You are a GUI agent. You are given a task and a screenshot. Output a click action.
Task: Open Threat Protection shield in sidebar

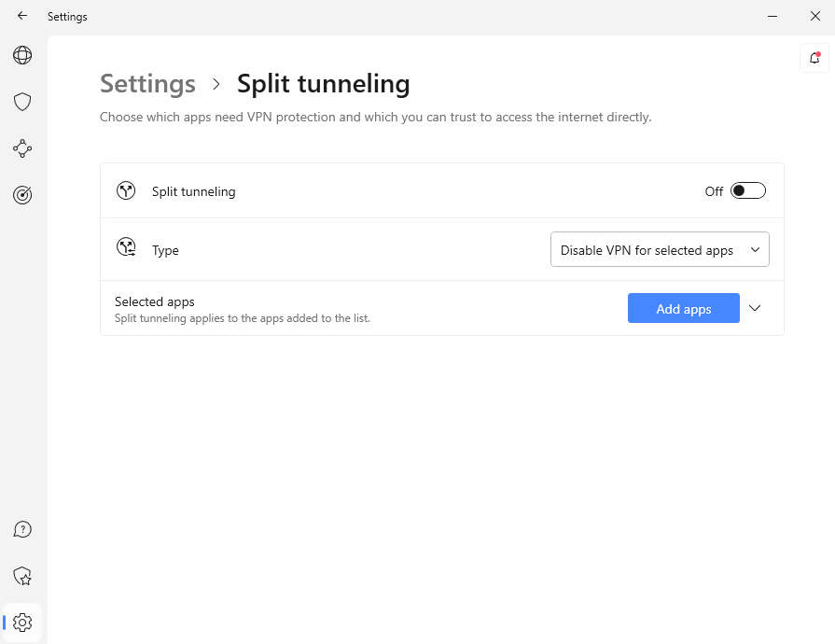pos(22,102)
